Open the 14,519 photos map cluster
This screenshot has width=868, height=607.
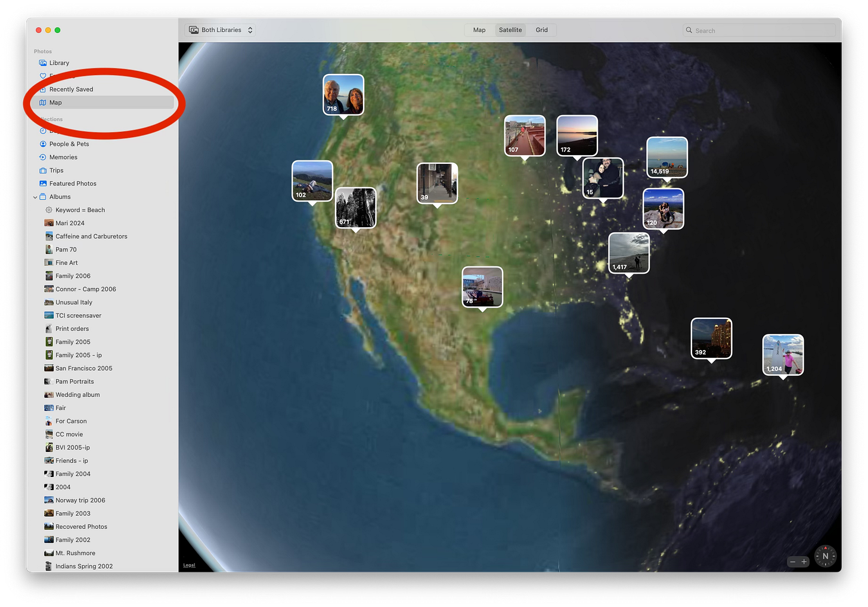pyautogui.click(x=667, y=157)
